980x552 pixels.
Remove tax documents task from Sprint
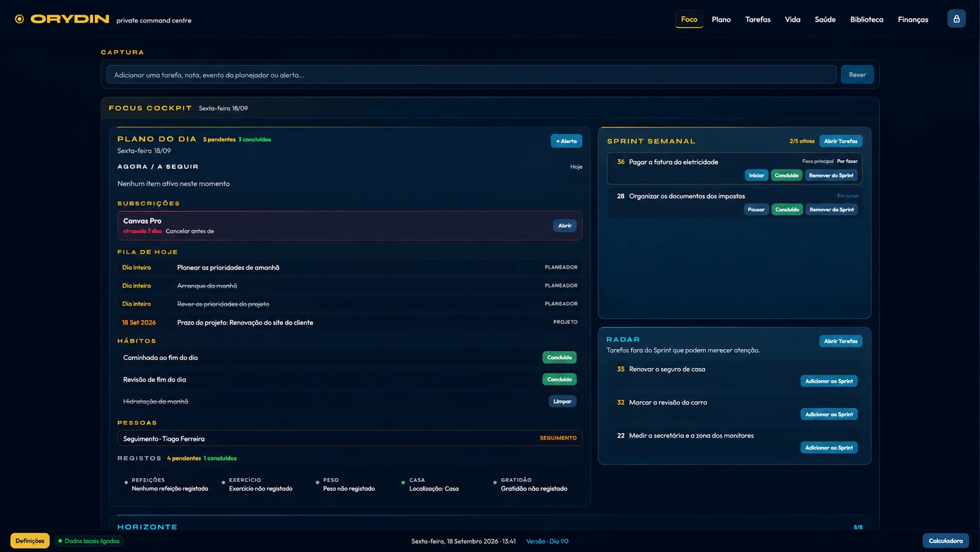pos(831,209)
